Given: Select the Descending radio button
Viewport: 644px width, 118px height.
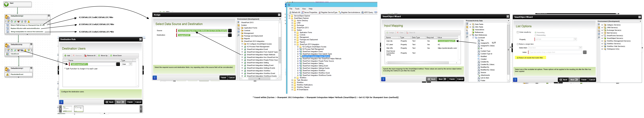Looking at the screenshot, I should 536,35.
